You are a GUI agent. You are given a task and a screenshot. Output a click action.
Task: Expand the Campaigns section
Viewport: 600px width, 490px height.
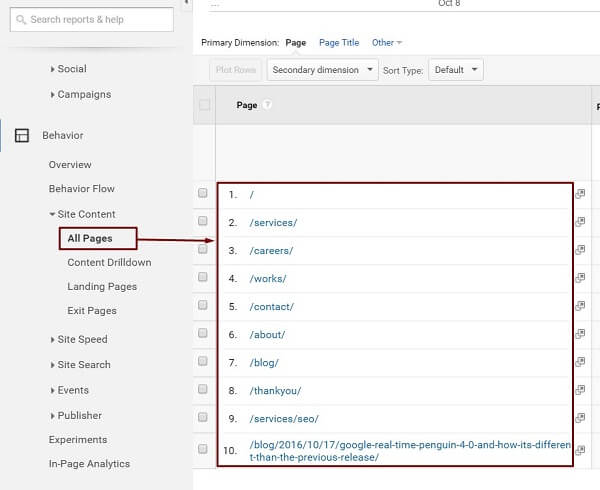(81, 94)
